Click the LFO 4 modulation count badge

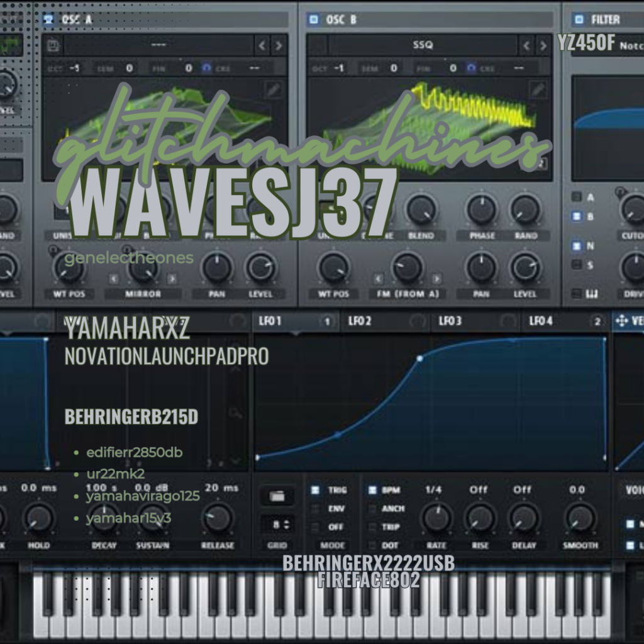click(597, 321)
